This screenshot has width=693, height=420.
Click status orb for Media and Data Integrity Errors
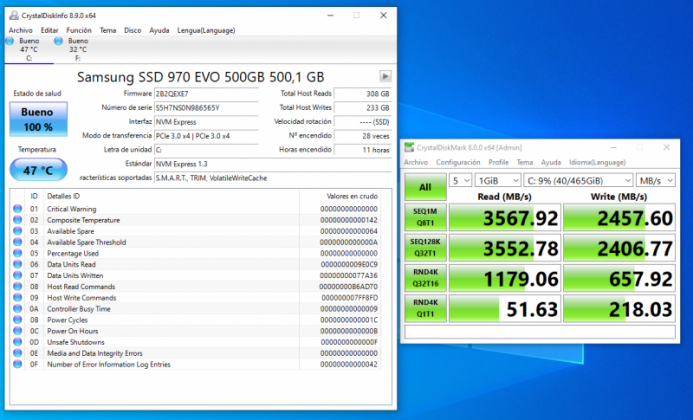[x=18, y=353]
